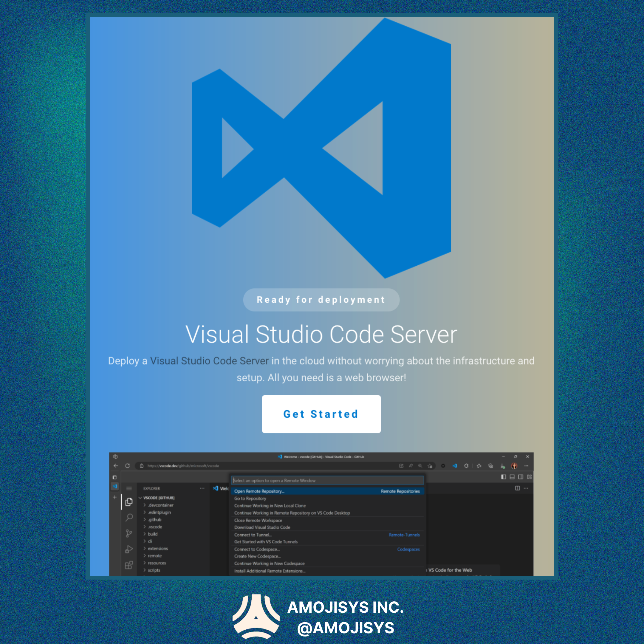The height and width of the screenshot is (644, 644).
Task: Select Connect to Tunnel... option
Action: pos(328,535)
